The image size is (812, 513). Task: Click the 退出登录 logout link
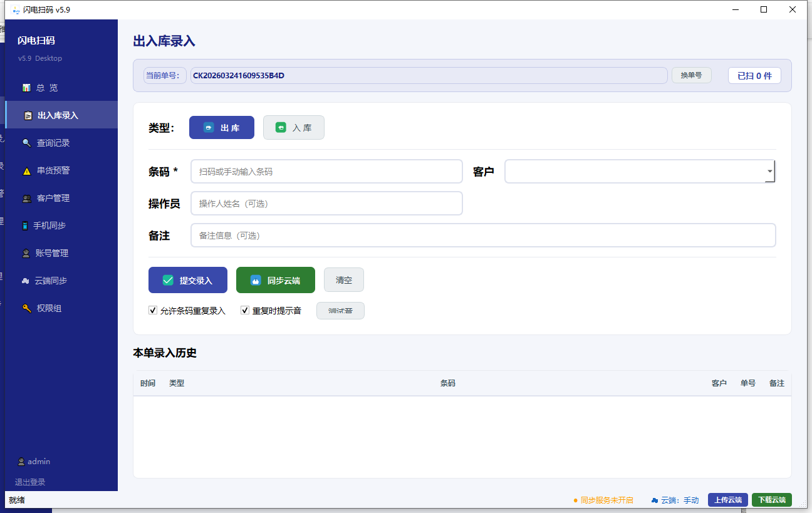(30, 482)
